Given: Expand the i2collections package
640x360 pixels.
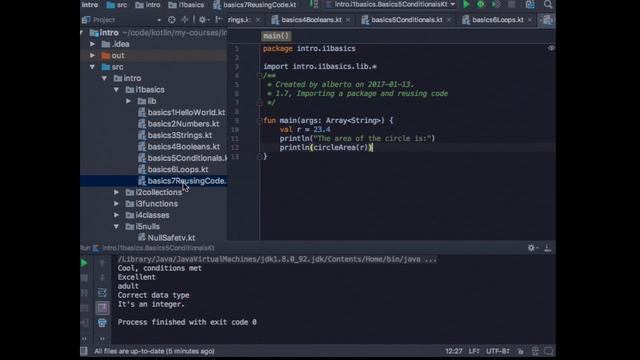Looking at the screenshot, I should coord(116,192).
